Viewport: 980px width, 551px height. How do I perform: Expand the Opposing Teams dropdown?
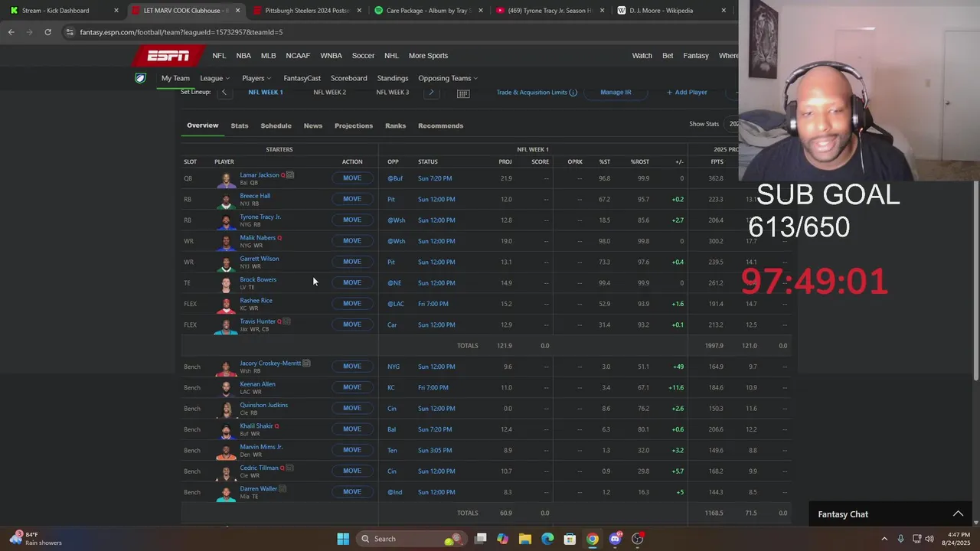pyautogui.click(x=448, y=78)
